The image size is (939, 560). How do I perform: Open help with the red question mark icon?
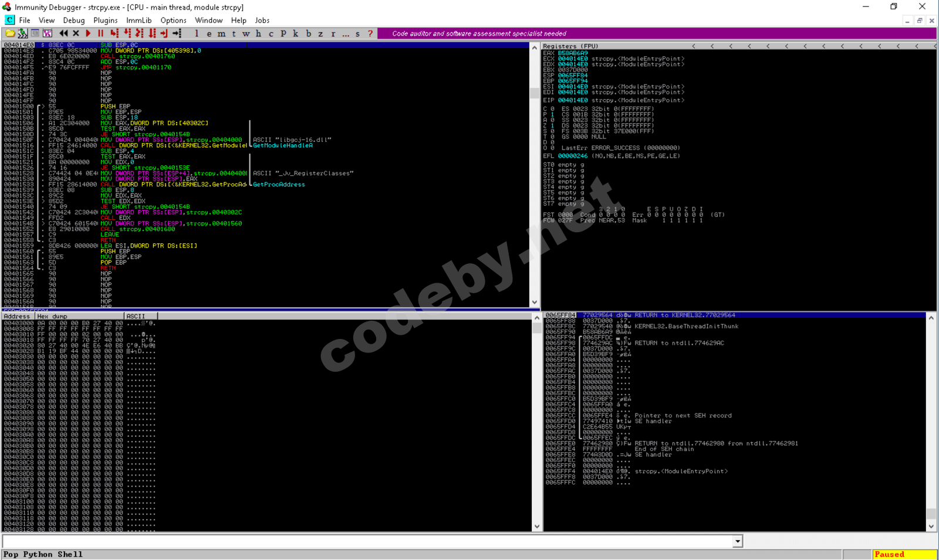[370, 33]
